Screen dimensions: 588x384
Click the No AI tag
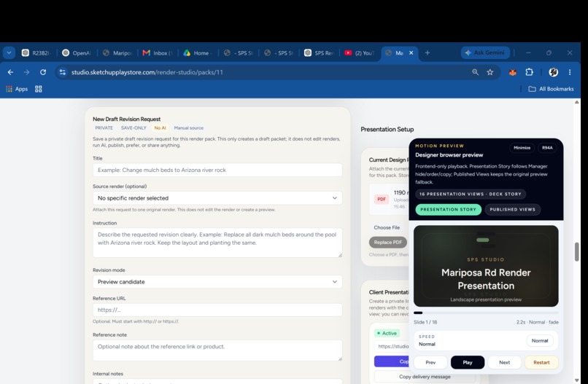(160, 128)
